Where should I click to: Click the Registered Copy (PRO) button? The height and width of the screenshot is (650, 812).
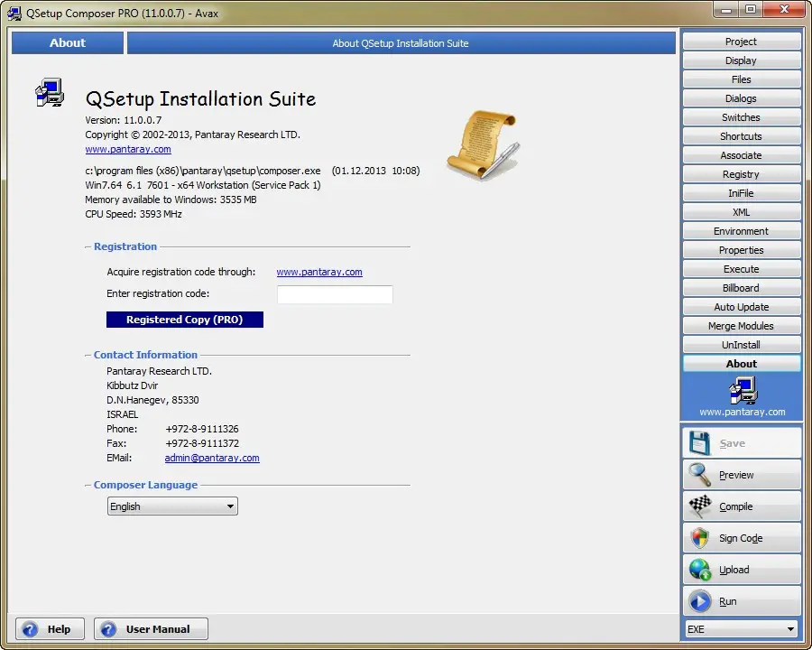[185, 320]
